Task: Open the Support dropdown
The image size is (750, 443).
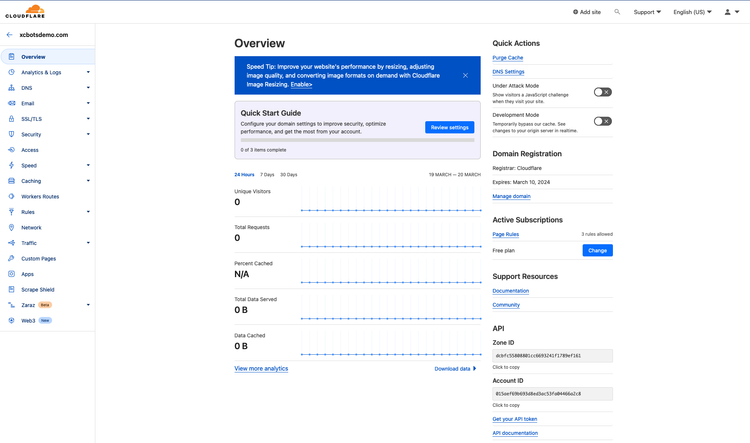Action: (647, 12)
